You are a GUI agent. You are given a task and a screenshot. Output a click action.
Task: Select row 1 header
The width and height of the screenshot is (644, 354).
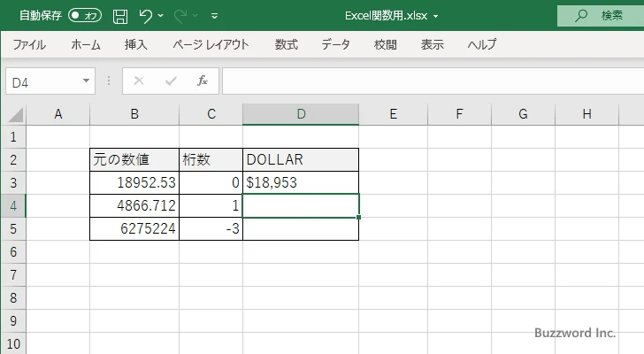[13, 137]
